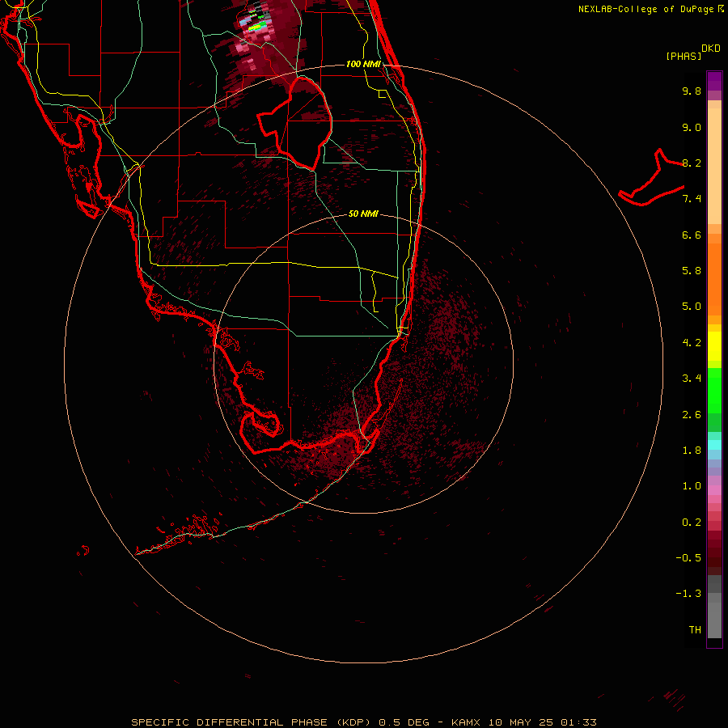Click the 9.0 legend value
Image resolution: width=728 pixels, height=728 pixels.
tap(692, 127)
